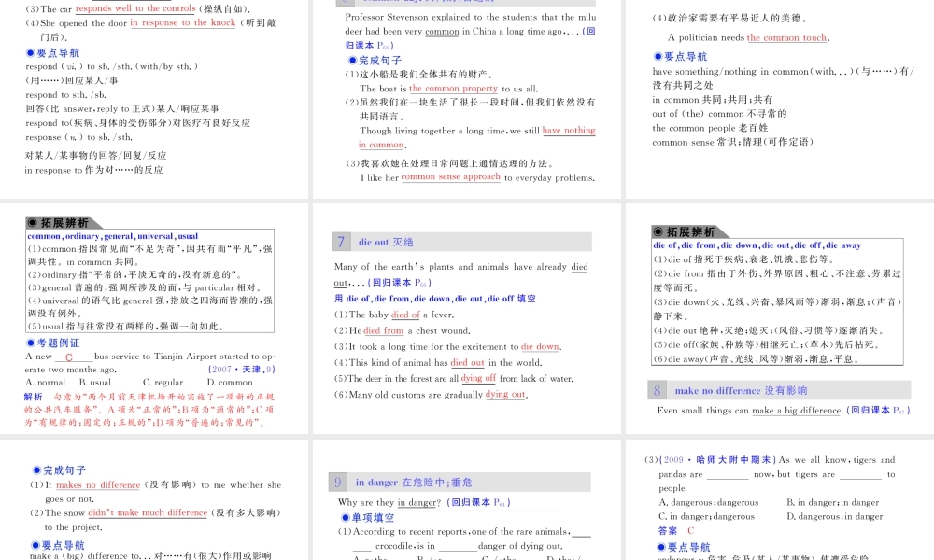934x560 pixels.
Task: Click the title "die out 灭绝"
Action: pos(386,243)
